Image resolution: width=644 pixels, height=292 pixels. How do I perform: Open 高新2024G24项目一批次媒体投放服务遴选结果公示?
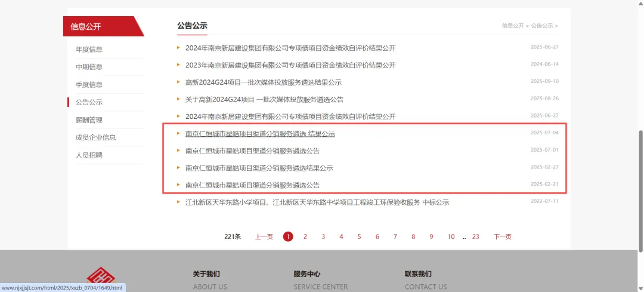pos(264,82)
